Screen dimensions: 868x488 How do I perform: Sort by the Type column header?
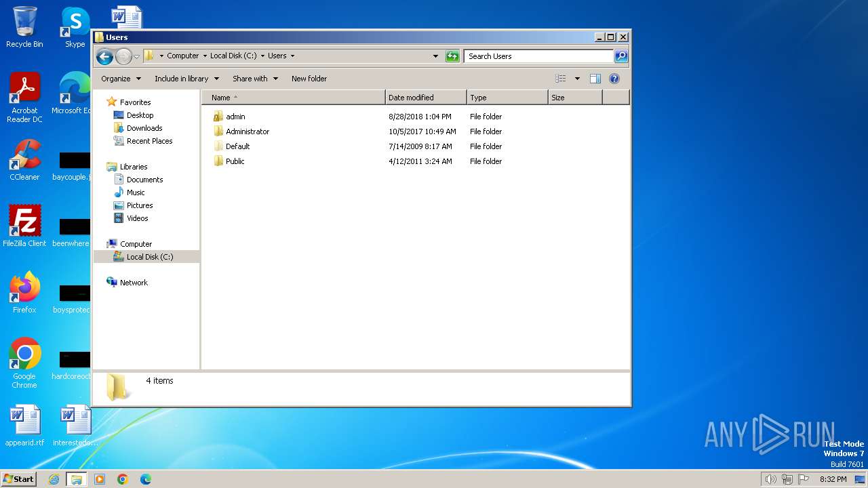pyautogui.click(x=507, y=98)
